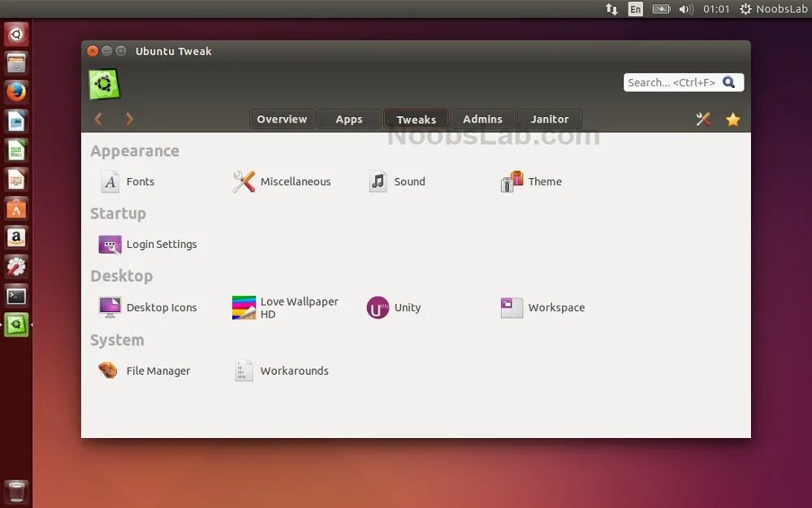The image size is (812, 508).
Task: Open the battery indicator menu
Action: tap(661, 9)
